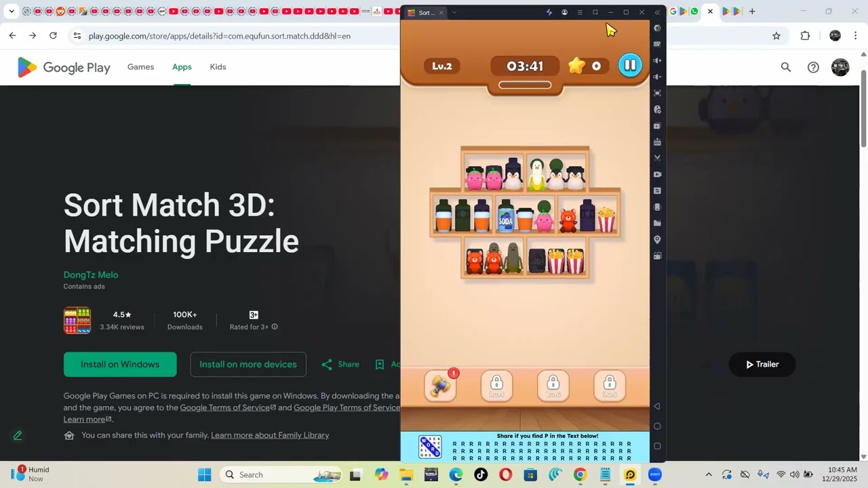868x488 pixels.
Task: View site information beside the address bar
Action: point(77,36)
